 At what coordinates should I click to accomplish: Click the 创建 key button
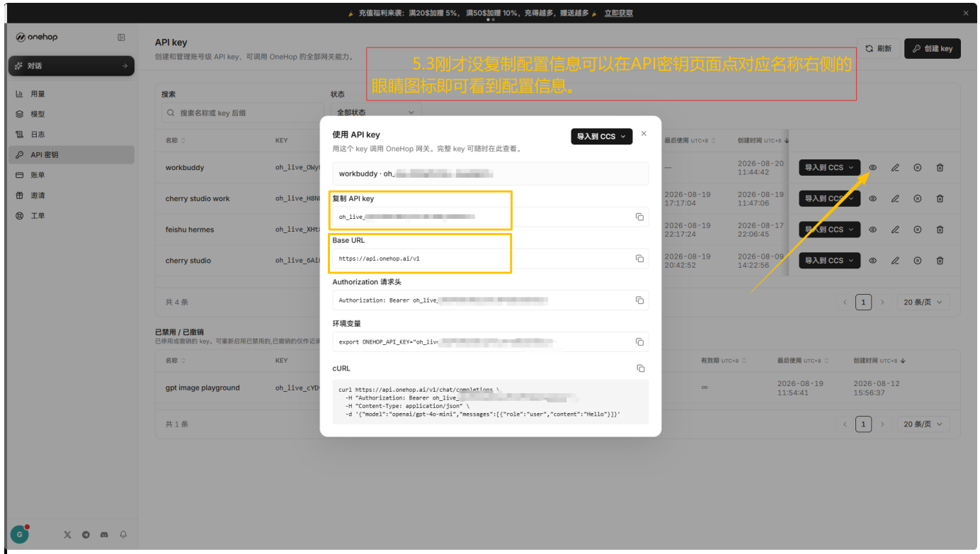933,49
